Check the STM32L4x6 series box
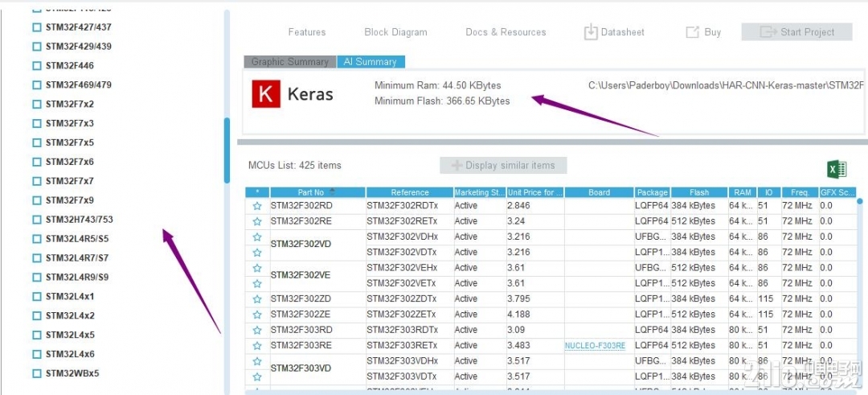The height and width of the screenshot is (395, 868). (36, 354)
